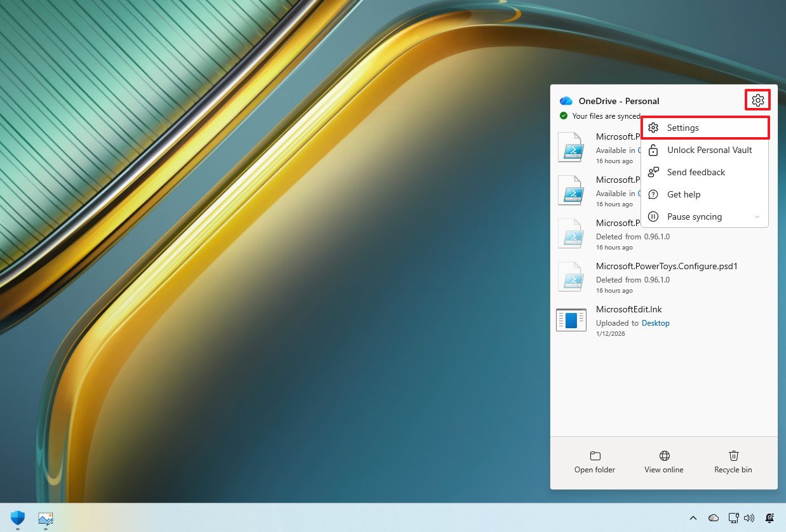Screen dimensions: 786x532
Task: Open Windows Security shield in taskbar
Action: click(18, 517)
